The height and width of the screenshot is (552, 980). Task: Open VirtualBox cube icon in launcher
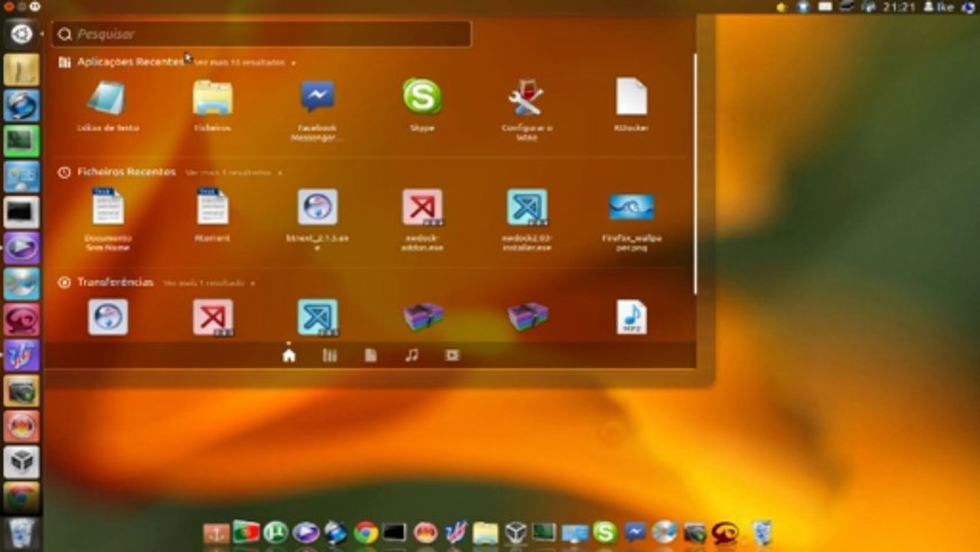21,462
